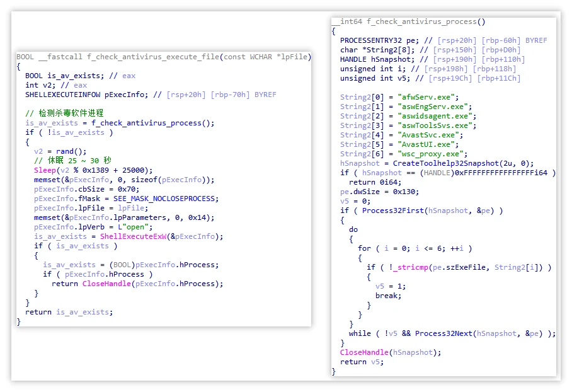
Task: Click 'pExecInfo.lpFile = lpFile;' line
Action: pos(91,208)
